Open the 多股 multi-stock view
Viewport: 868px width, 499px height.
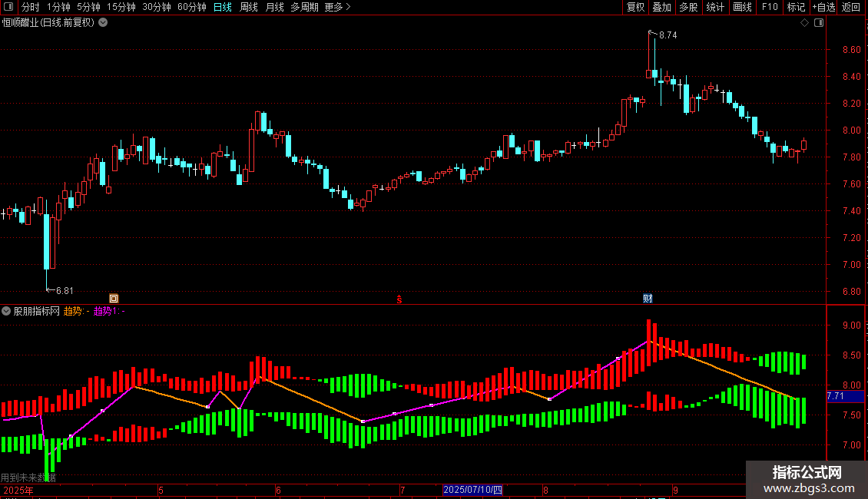688,7
